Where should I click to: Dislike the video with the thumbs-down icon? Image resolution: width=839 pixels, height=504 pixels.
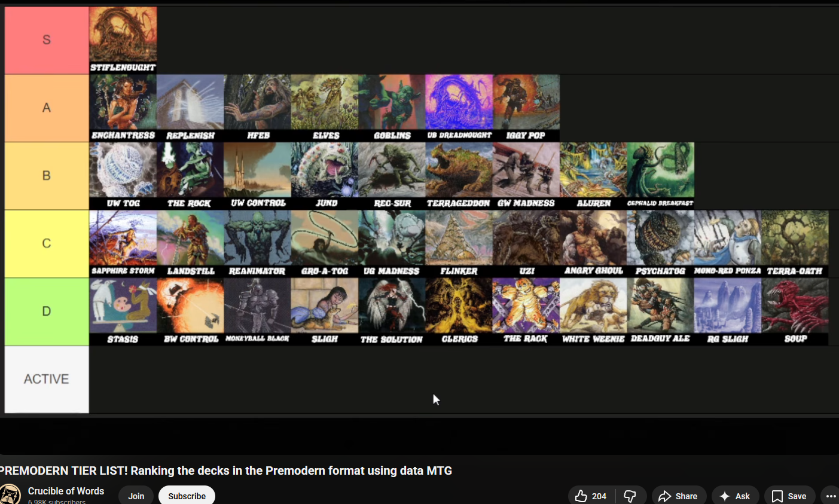tap(630, 496)
